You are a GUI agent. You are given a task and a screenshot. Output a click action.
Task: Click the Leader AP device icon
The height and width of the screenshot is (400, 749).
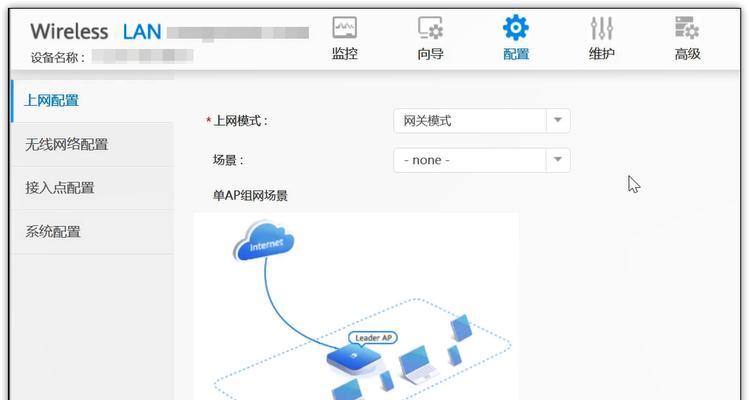pos(353,358)
